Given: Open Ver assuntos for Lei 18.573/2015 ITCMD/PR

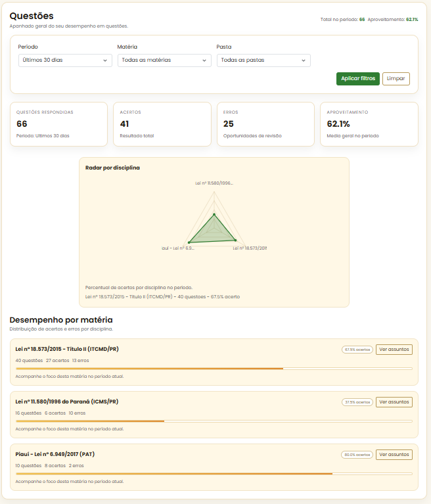Looking at the screenshot, I should click(394, 350).
